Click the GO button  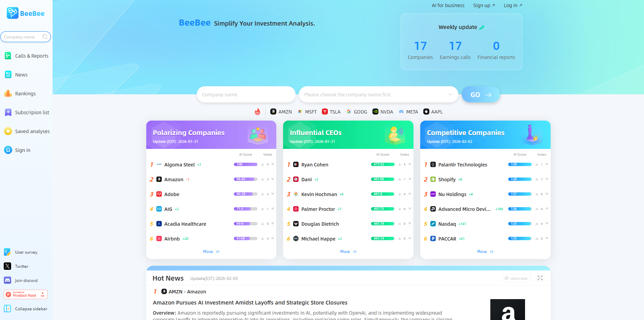(x=481, y=95)
